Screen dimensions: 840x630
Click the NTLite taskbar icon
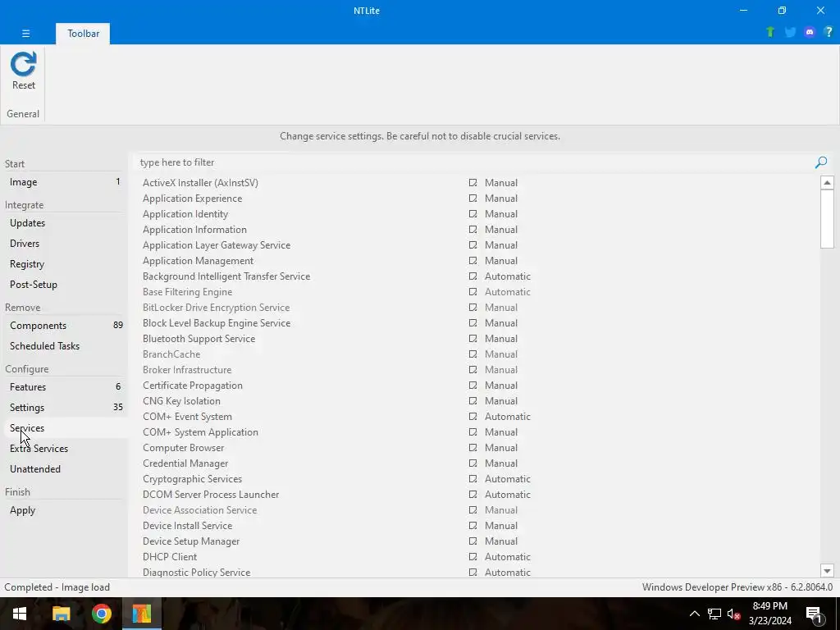[x=142, y=614]
